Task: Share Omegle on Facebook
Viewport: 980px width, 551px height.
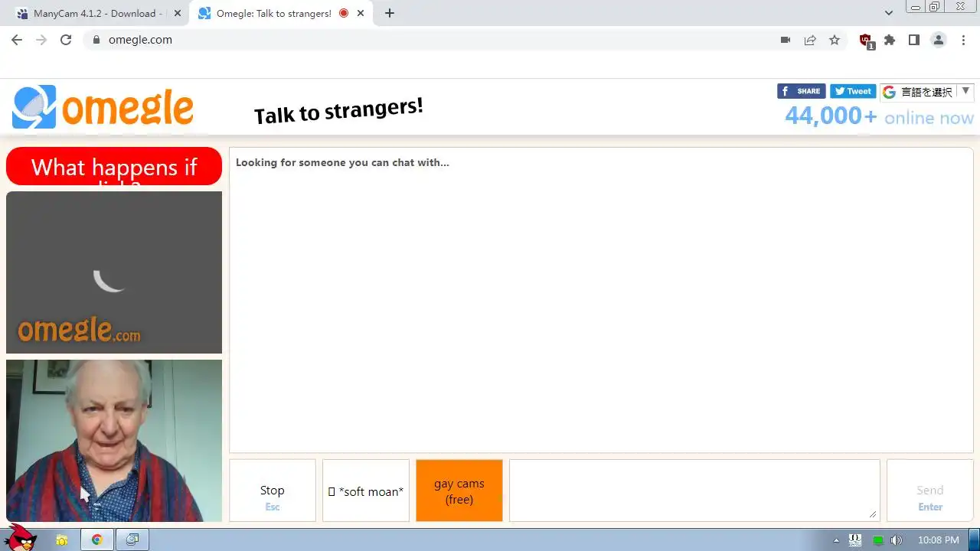Action: coord(801,91)
